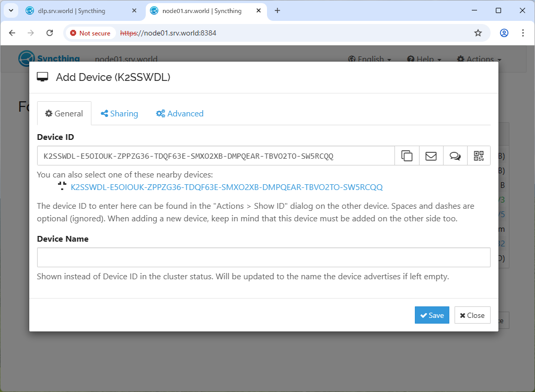Click the bookmark star in address bar
This screenshot has height=392, width=535.
(x=478, y=33)
